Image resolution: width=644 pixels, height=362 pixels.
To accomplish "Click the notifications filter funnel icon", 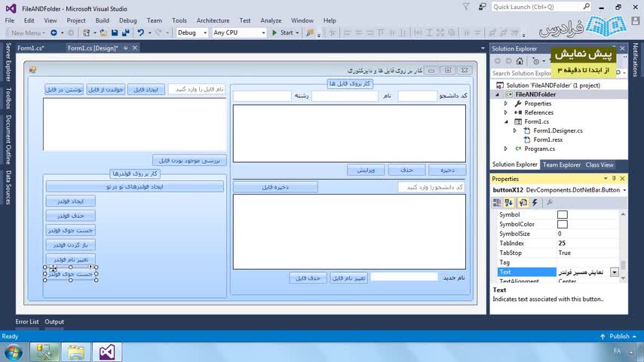I will coord(466,7).
